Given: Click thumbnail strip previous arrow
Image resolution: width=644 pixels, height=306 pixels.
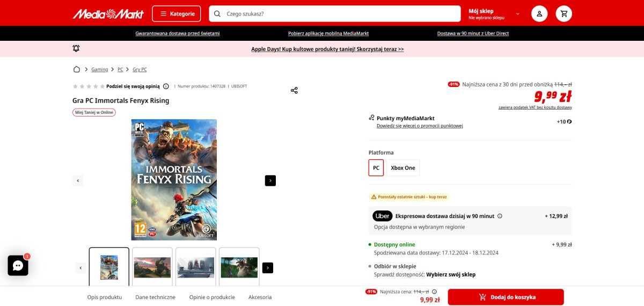Looking at the screenshot, I should 80,267.
